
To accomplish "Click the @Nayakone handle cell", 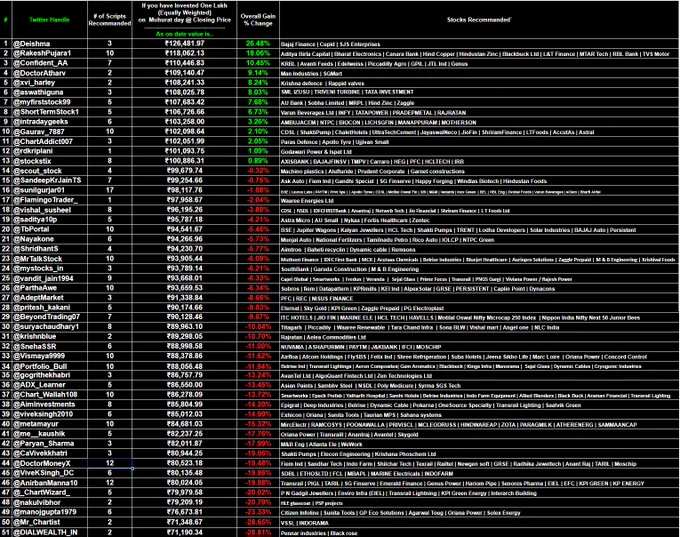I will [x=50, y=239].
